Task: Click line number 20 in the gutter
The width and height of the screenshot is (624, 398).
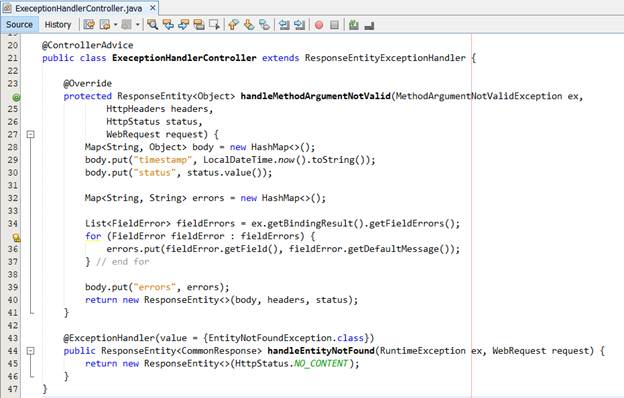Action: tap(13, 45)
